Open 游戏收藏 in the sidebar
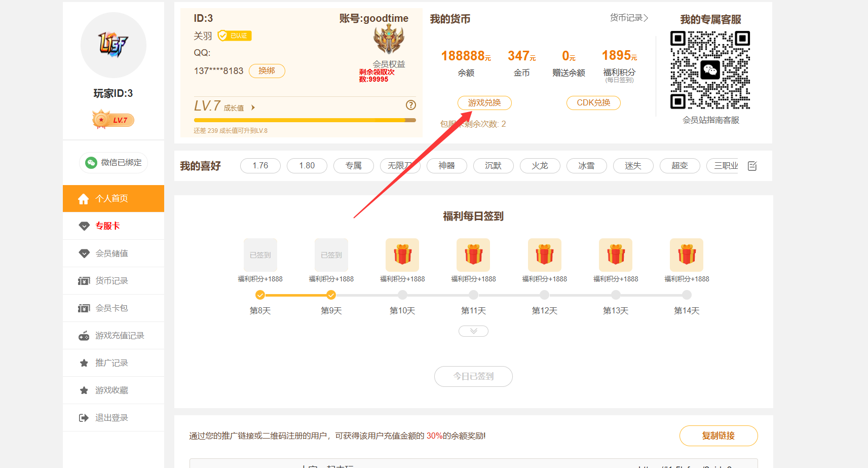Screen dimensions: 868x468 114,390
